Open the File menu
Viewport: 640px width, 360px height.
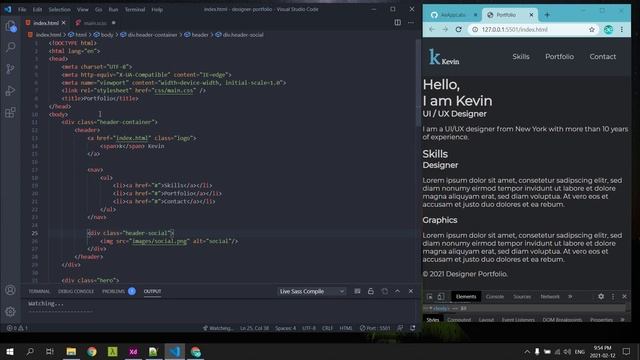(x=22, y=9)
